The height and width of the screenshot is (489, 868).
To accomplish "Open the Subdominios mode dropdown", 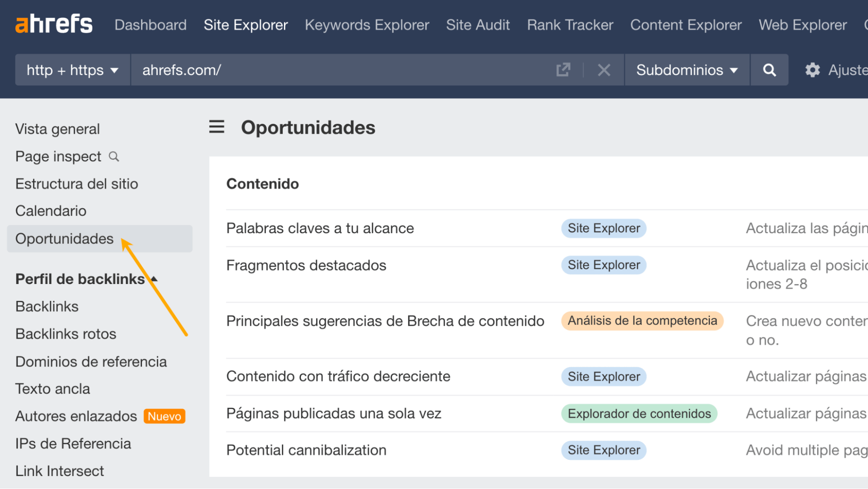I will (x=687, y=69).
